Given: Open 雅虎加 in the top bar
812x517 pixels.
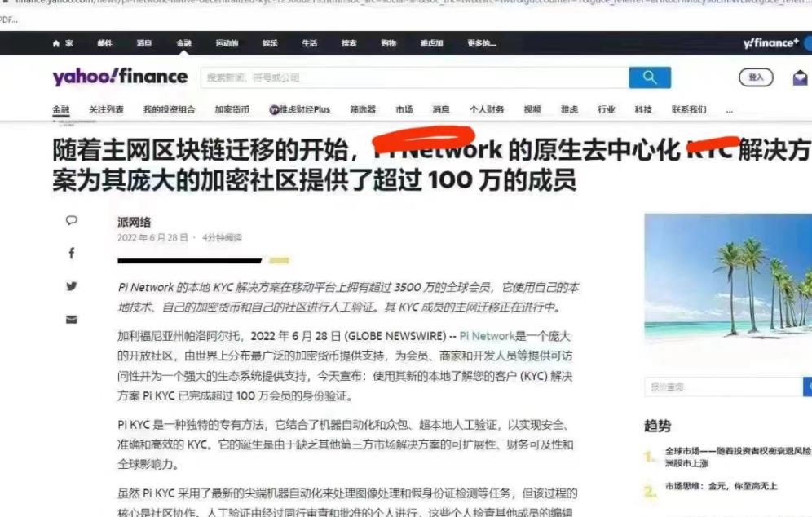Looking at the screenshot, I should pyautogui.click(x=431, y=43).
